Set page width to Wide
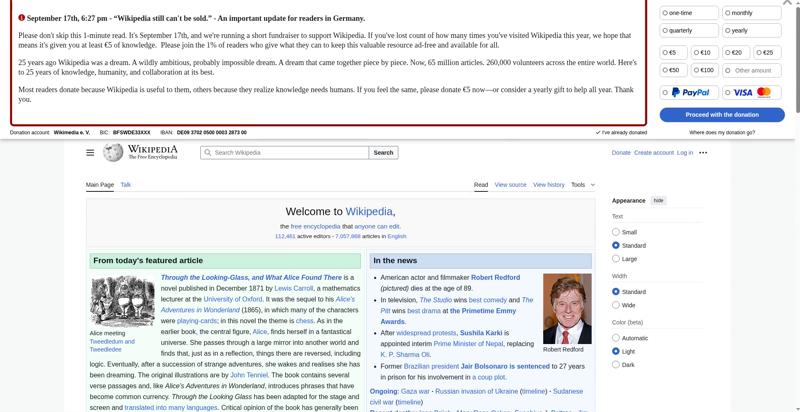 tap(616, 305)
